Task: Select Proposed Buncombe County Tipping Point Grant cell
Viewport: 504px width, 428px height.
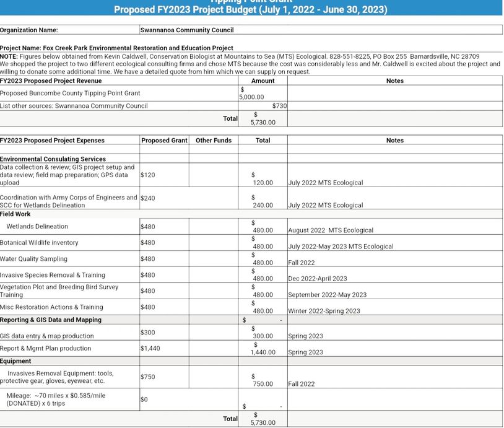Action: (69, 93)
